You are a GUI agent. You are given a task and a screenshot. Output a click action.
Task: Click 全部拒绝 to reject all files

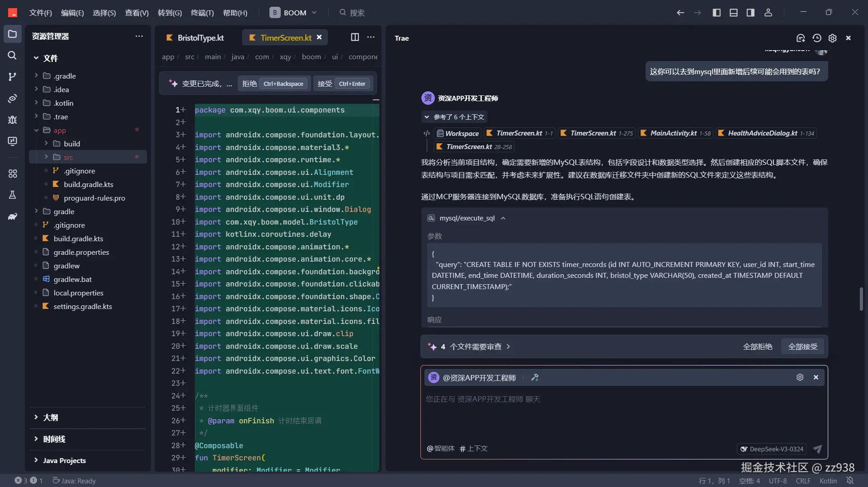758,347
